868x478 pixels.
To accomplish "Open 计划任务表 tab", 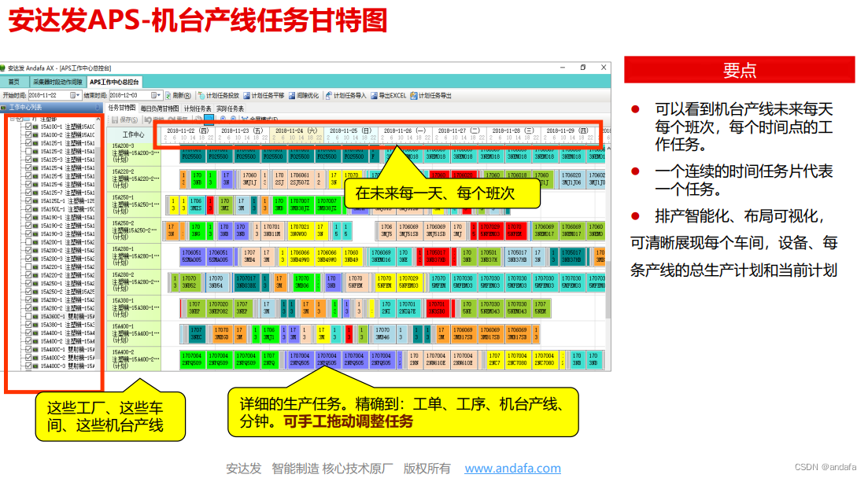I will (x=198, y=108).
